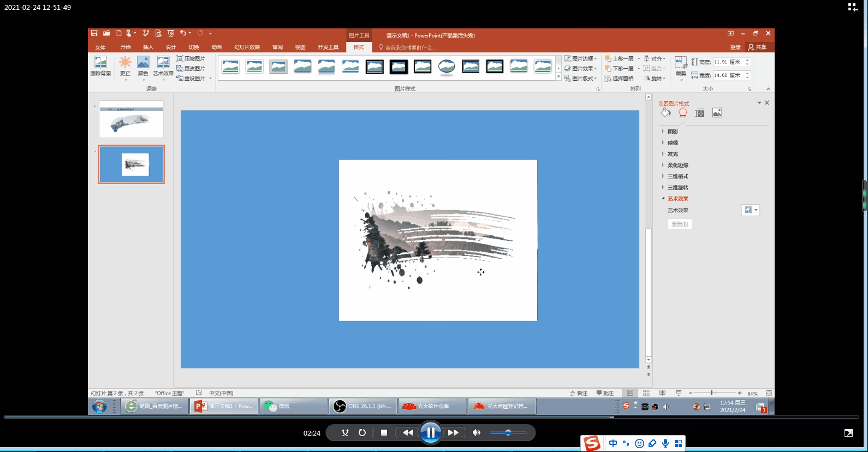Click the OBS taskbar button
The image size is (868, 452).
(x=363, y=406)
